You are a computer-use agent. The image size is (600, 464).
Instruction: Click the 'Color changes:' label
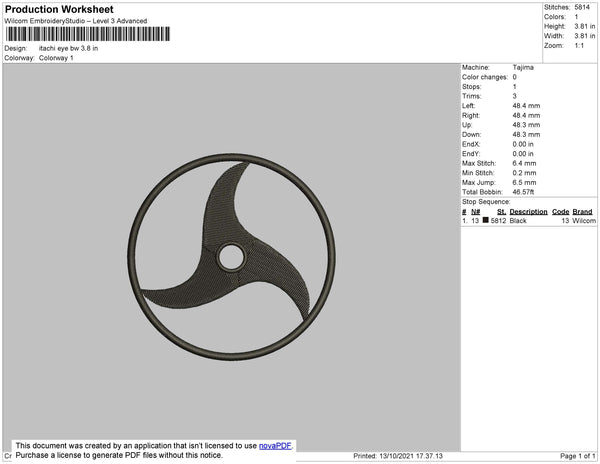point(485,77)
